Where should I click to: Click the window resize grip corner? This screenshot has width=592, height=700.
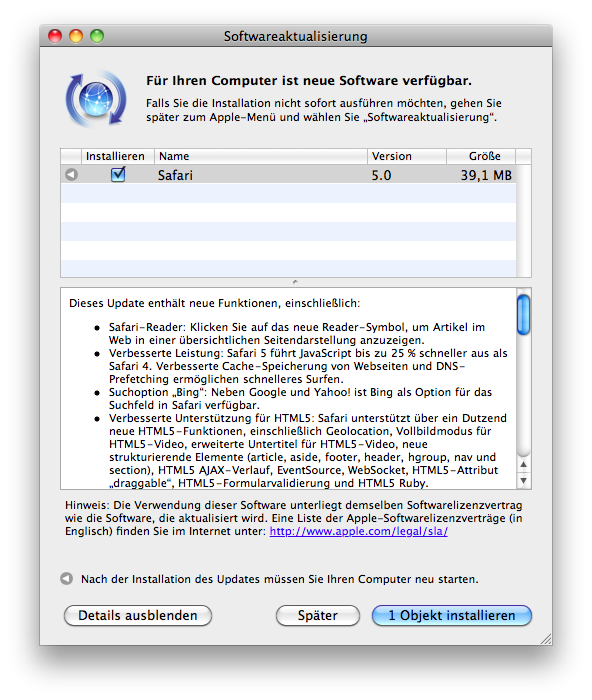(x=546, y=639)
